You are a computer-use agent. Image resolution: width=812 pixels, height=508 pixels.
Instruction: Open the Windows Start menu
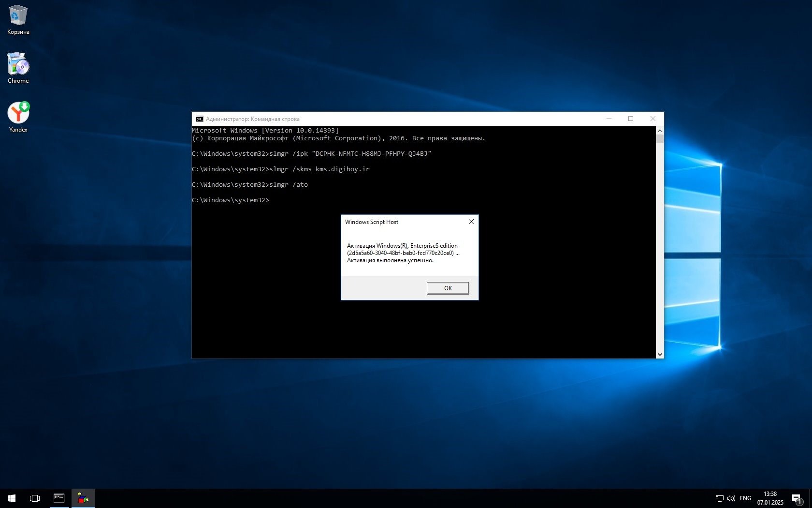point(12,498)
